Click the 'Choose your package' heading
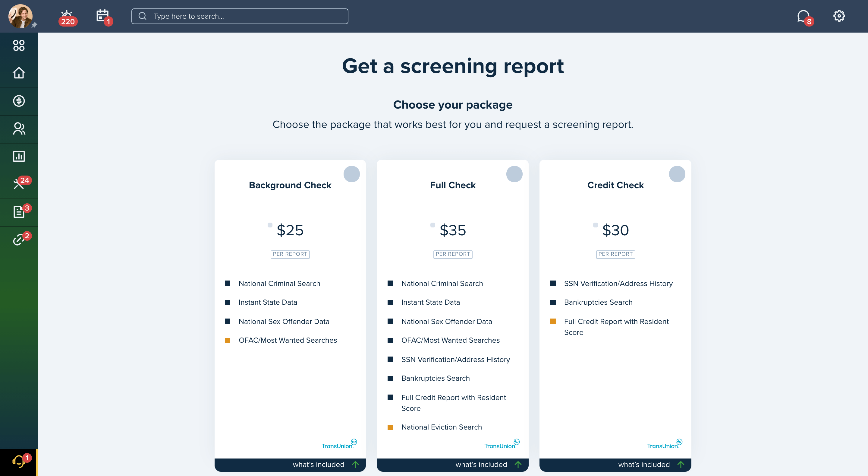This screenshot has width=868, height=476. click(x=452, y=105)
